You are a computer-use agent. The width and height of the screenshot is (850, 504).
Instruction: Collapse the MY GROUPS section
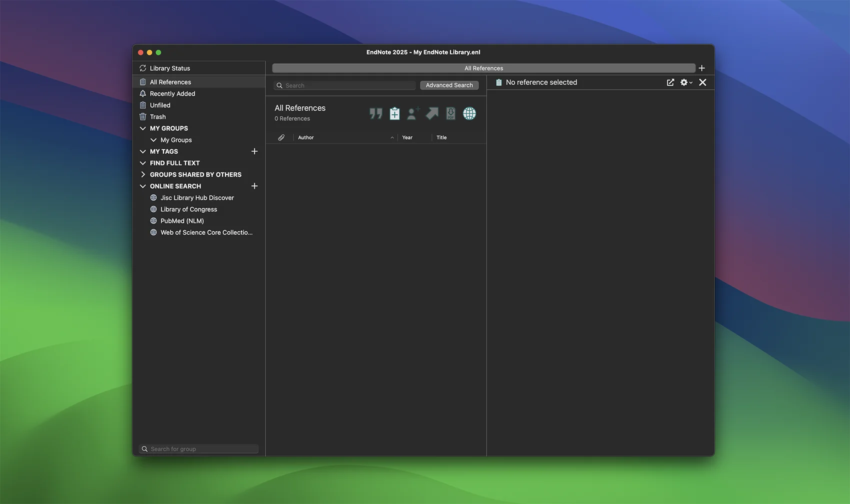click(x=143, y=128)
